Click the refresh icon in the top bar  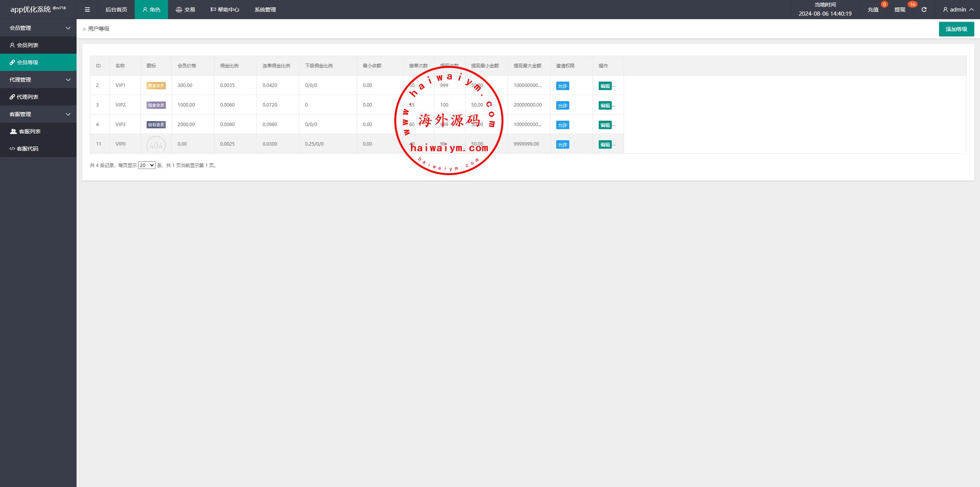(924, 10)
